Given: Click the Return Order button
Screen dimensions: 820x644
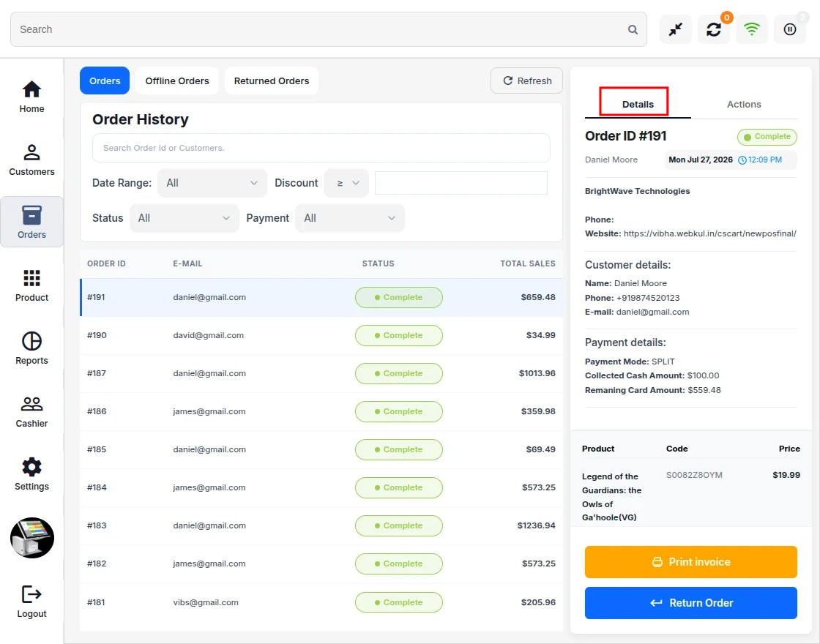Looking at the screenshot, I should (690, 603).
